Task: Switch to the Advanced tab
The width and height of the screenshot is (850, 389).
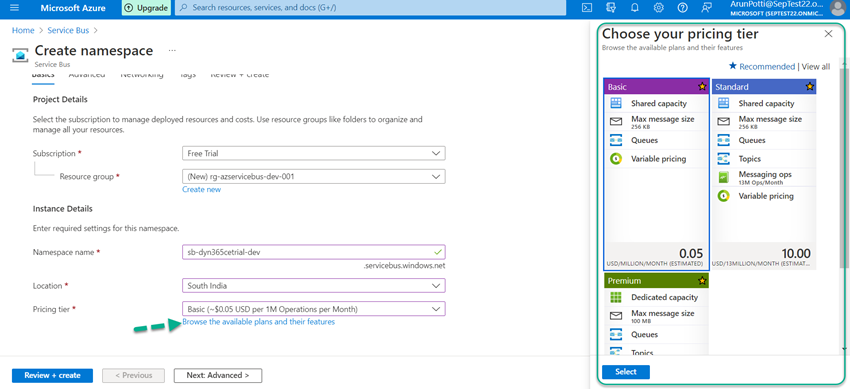Action: pyautogui.click(x=87, y=75)
